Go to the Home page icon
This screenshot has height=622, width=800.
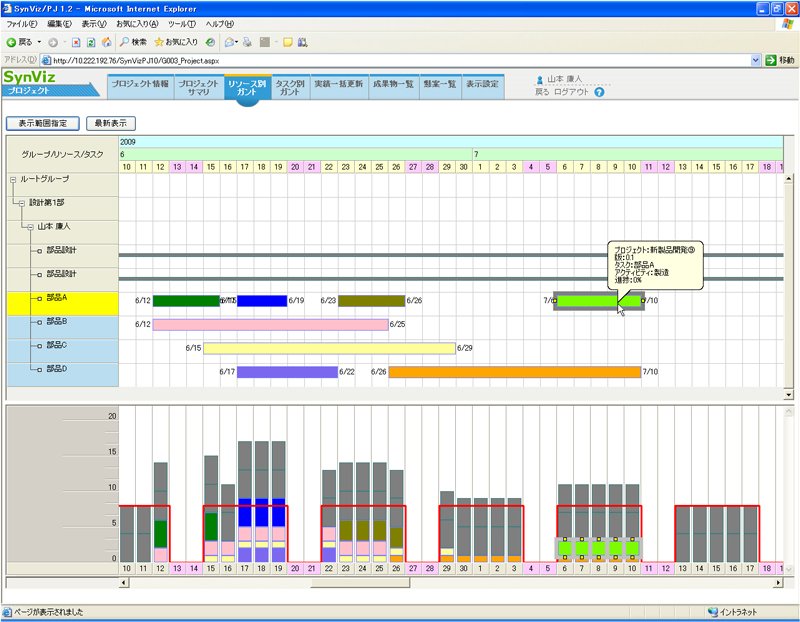pos(106,42)
